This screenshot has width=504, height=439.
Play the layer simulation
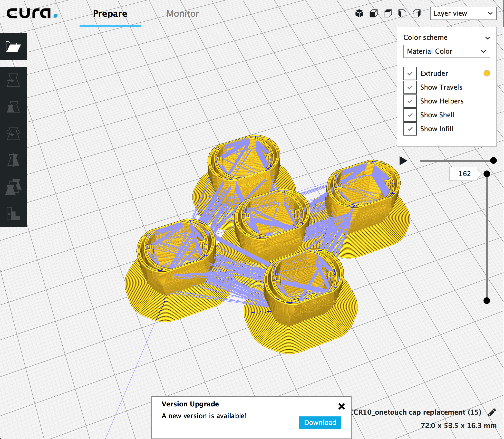pos(403,161)
